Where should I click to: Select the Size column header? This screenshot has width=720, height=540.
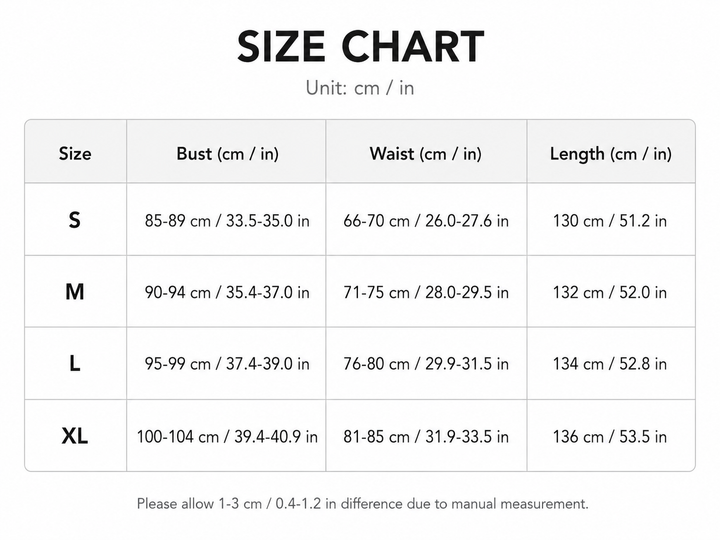coord(75,153)
